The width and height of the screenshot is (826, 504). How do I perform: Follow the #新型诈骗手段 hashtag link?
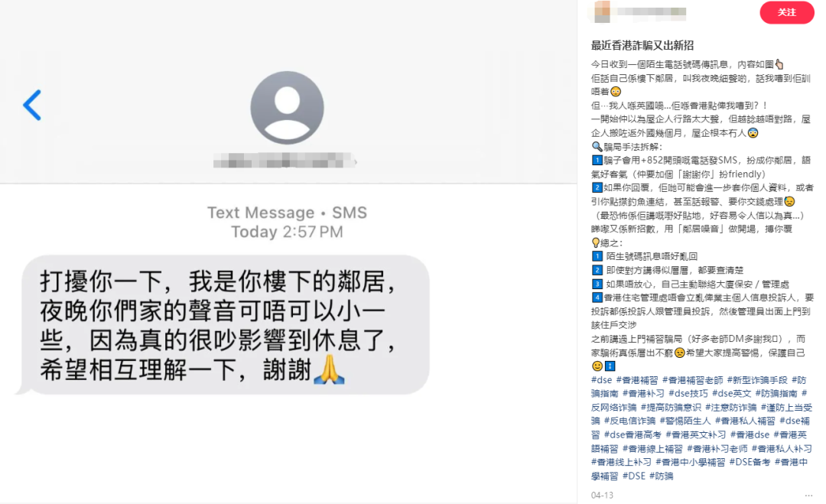(x=757, y=379)
